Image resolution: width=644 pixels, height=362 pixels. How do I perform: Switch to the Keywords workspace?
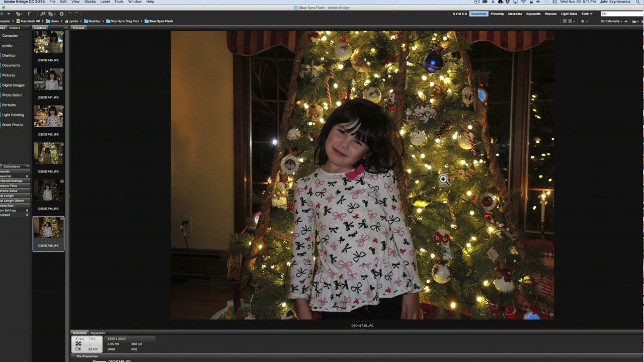(533, 14)
